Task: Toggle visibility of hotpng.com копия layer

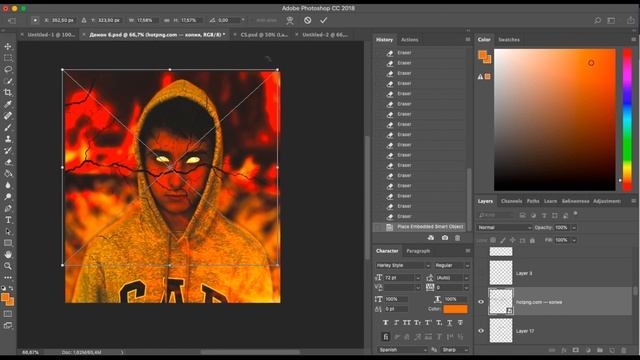Action: tap(481, 302)
